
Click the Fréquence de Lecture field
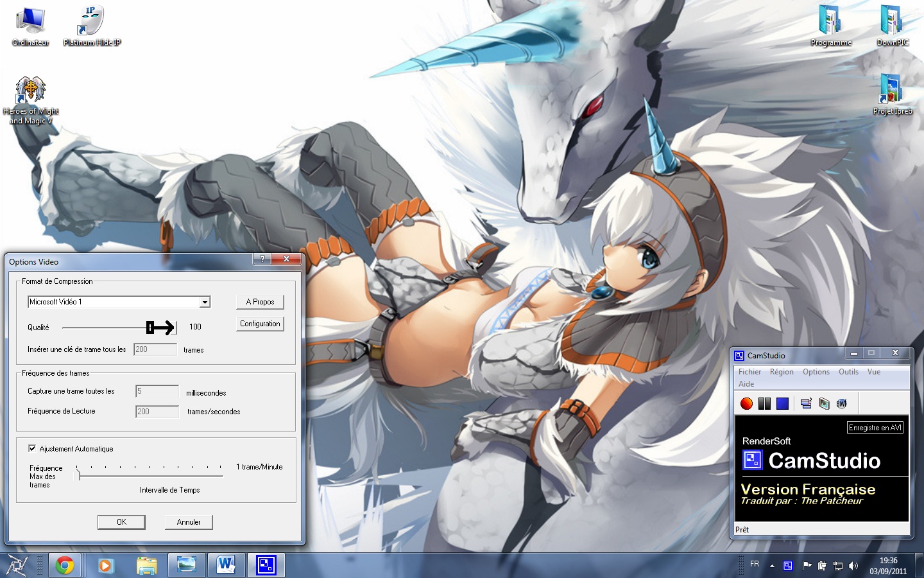157,412
